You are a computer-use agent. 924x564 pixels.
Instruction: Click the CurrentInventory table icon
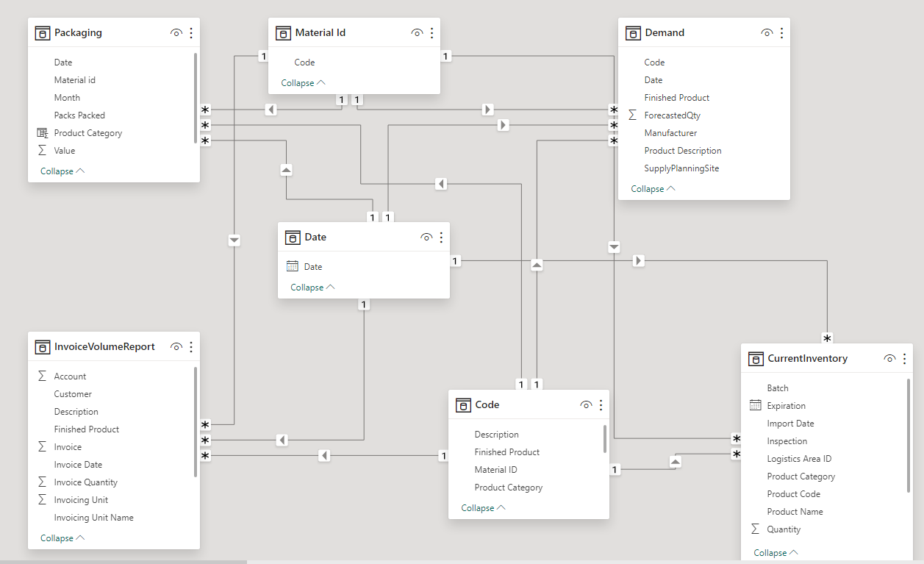[756, 359]
